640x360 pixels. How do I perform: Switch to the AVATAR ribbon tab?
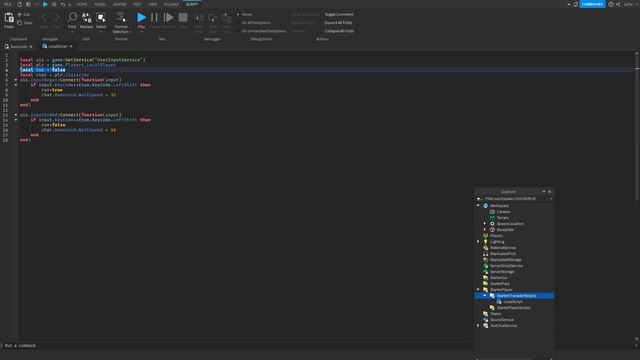coord(120,4)
